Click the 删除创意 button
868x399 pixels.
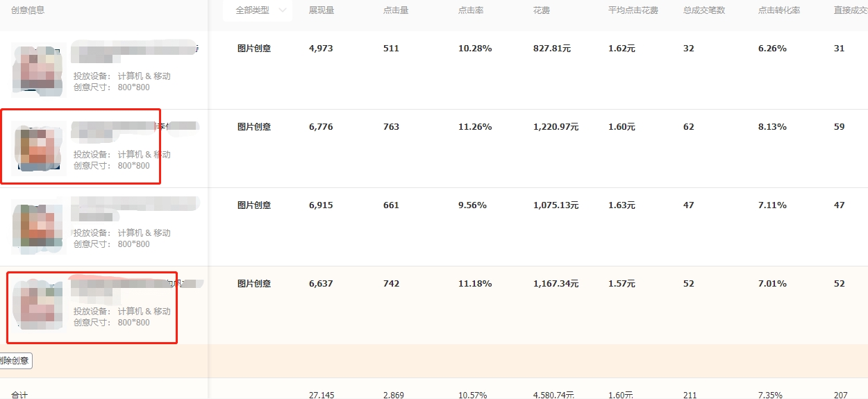(x=15, y=361)
